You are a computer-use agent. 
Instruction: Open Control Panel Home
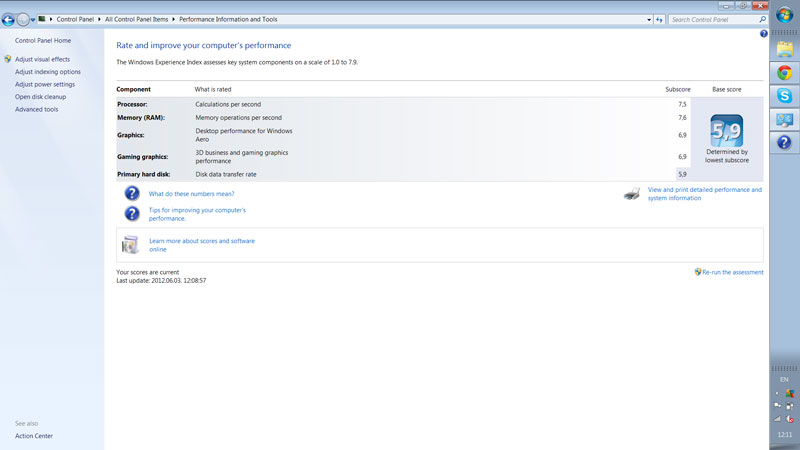[x=43, y=40]
